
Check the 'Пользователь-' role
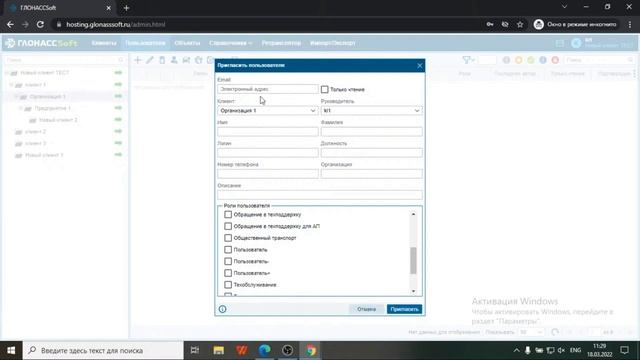coord(228,261)
